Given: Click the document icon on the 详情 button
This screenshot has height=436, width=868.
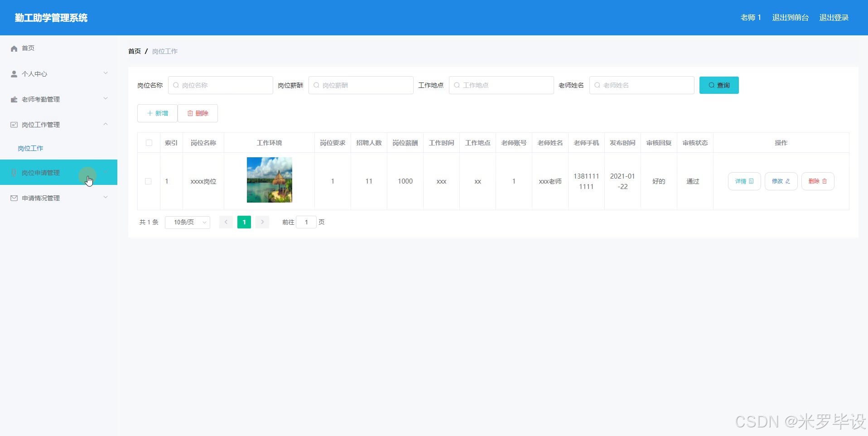Looking at the screenshot, I should click(751, 181).
